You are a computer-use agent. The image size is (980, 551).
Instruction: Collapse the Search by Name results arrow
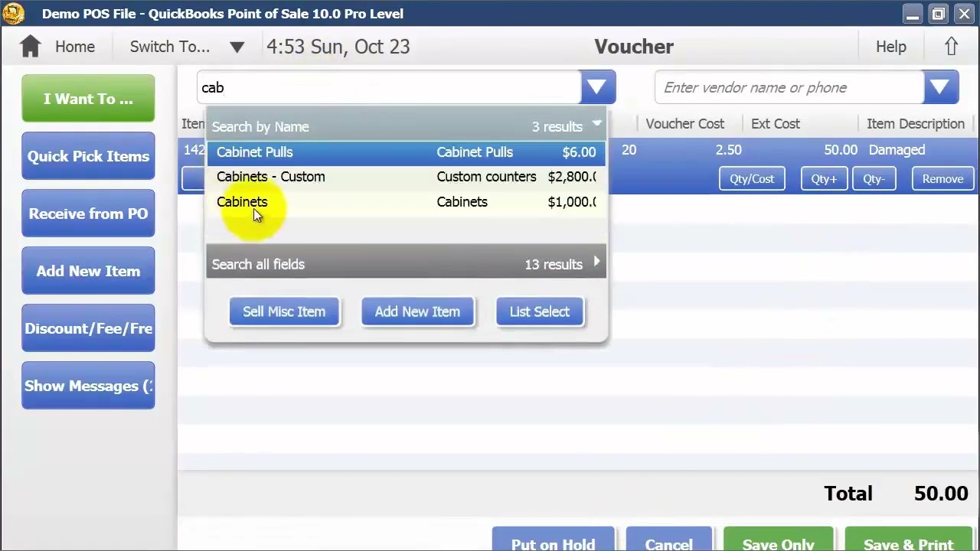[596, 123]
